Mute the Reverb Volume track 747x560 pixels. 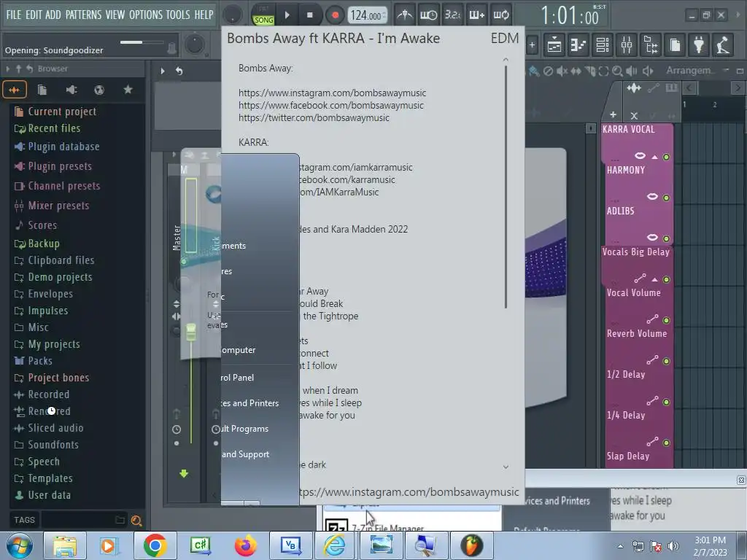coord(666,362)
